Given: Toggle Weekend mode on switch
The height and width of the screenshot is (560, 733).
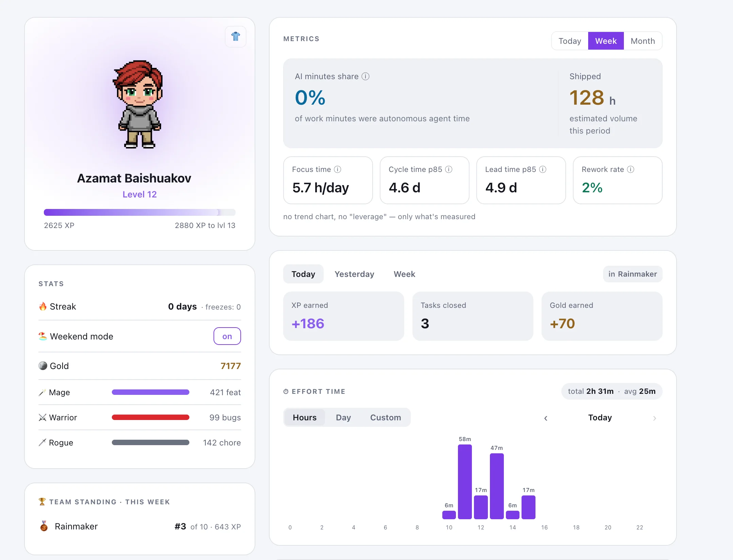Looking at the screenshot, I should point(227,336).
